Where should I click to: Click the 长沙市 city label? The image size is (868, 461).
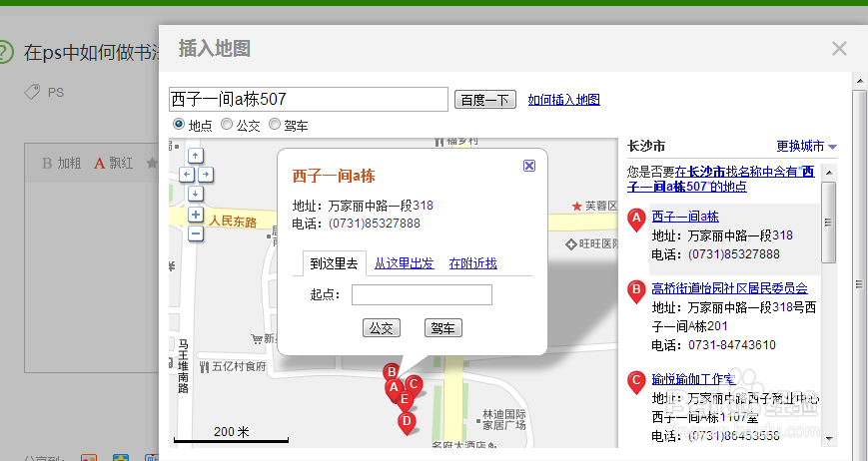(x=646, y=147)
